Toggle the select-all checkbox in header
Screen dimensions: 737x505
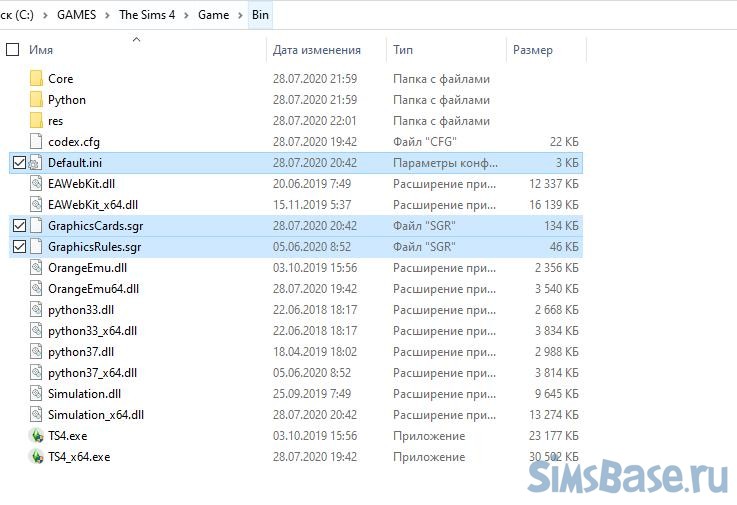(13, 49)
